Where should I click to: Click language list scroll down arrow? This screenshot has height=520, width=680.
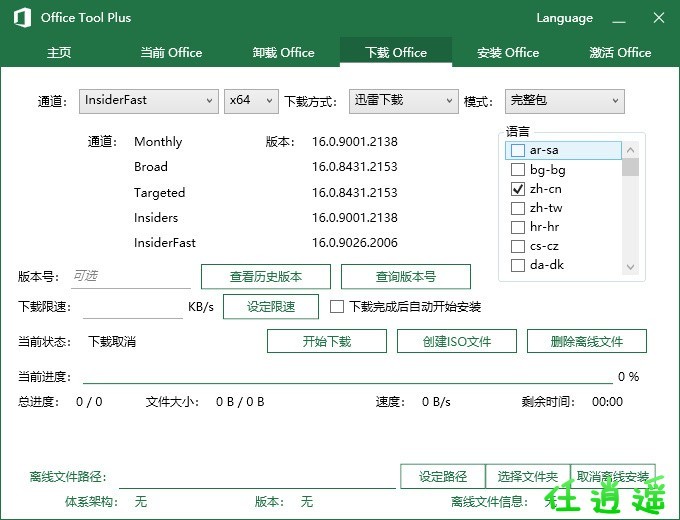tap(631, 267)
